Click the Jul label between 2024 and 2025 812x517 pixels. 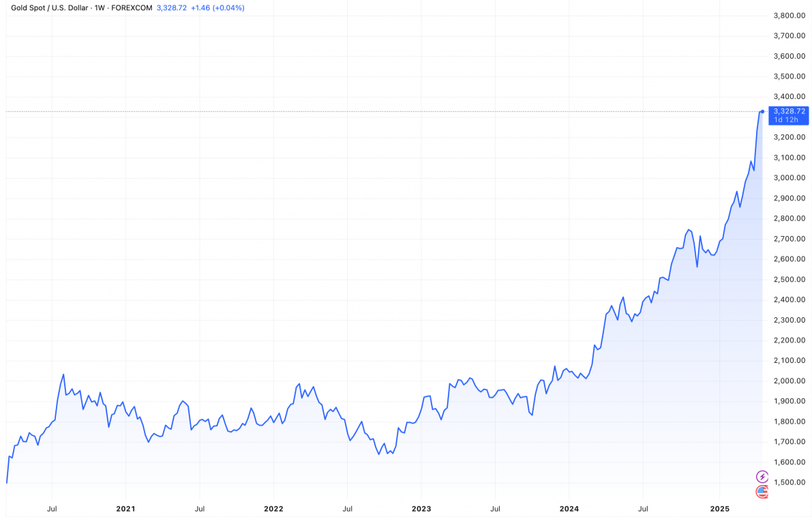click(x=643, y=509)
